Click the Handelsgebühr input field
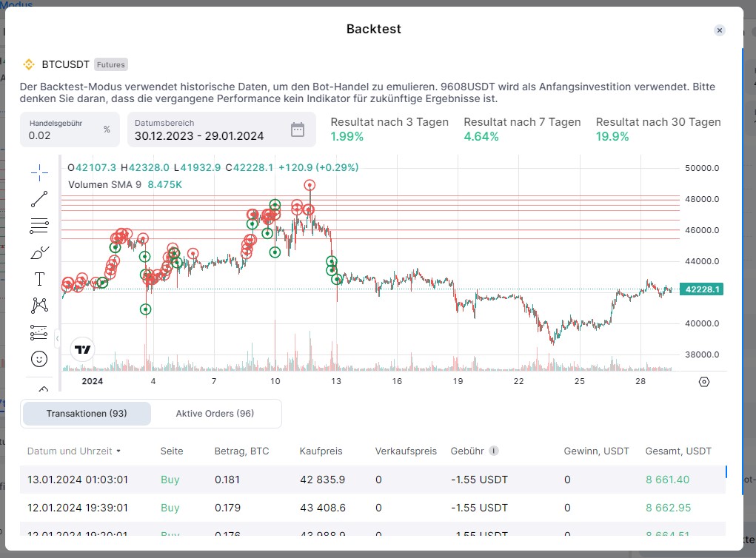Screen dimensions: 756x558 (x=63, y=135)
